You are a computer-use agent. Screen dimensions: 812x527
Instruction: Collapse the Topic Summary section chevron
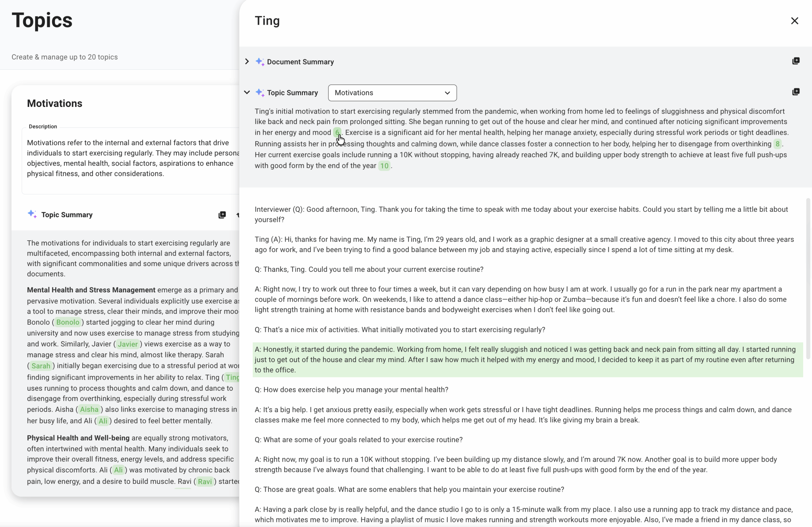(247, 92)
